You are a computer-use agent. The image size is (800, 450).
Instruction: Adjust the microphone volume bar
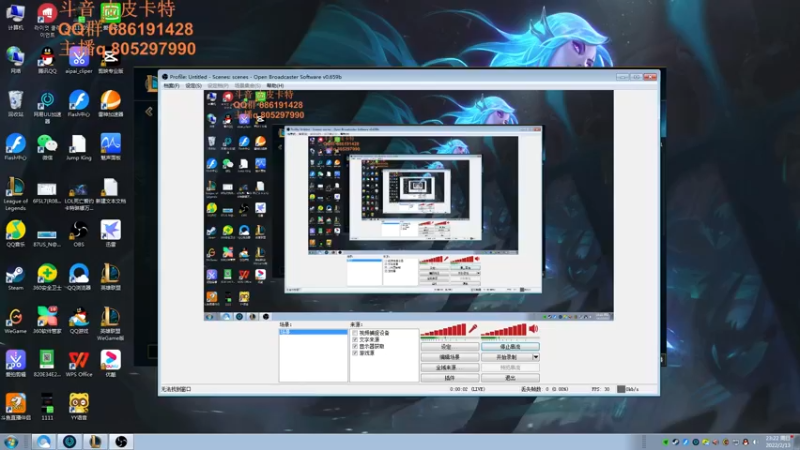[x=443, y=331]
